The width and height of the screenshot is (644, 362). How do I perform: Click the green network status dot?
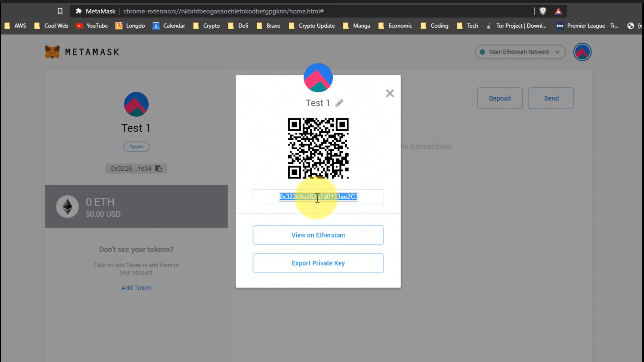click(x=482, y=52)
